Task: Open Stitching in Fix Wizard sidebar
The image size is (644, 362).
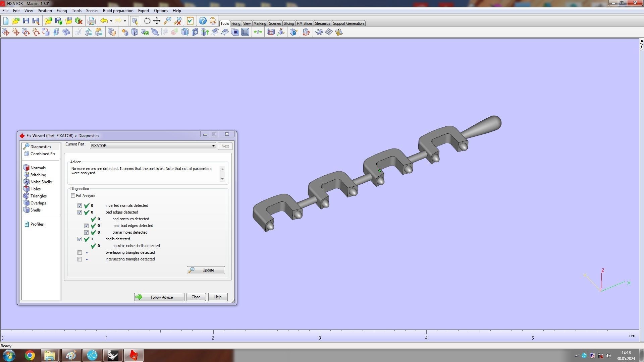Action: click(38, 175)
